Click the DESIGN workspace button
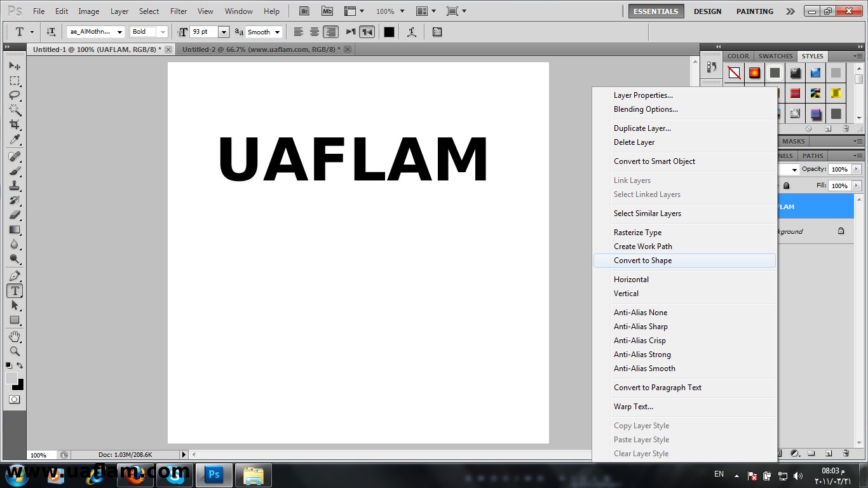 pos(707,11)
